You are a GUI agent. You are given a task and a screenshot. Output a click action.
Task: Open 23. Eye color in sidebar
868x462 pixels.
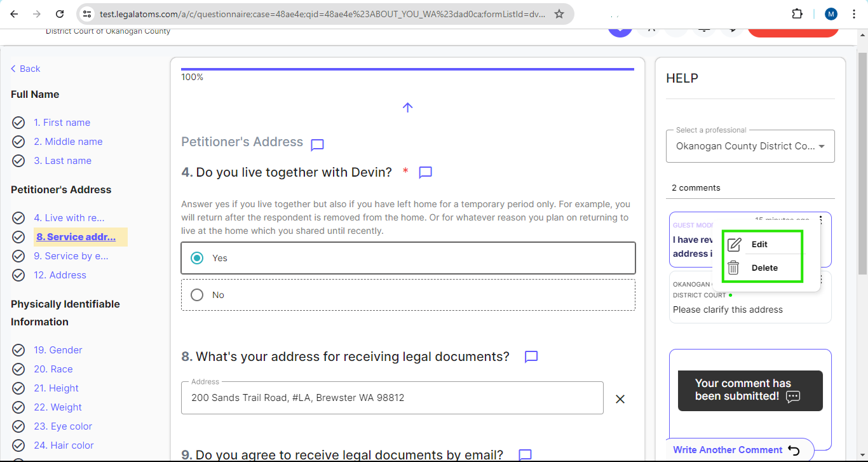pos(63,426)
